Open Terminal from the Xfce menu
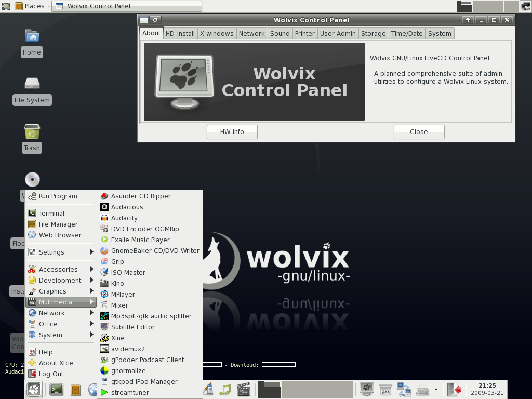532x399 pixels. [x=61, y=213]
